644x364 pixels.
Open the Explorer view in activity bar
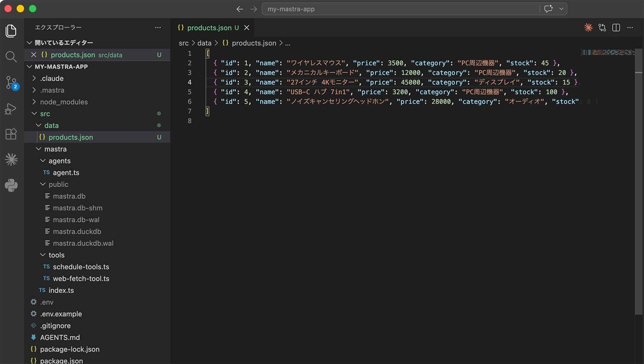(11, 31)
